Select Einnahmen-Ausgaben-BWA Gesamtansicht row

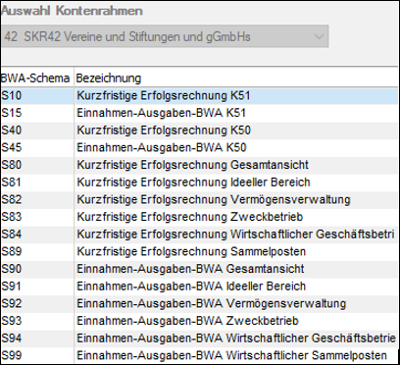click(199, 269)
